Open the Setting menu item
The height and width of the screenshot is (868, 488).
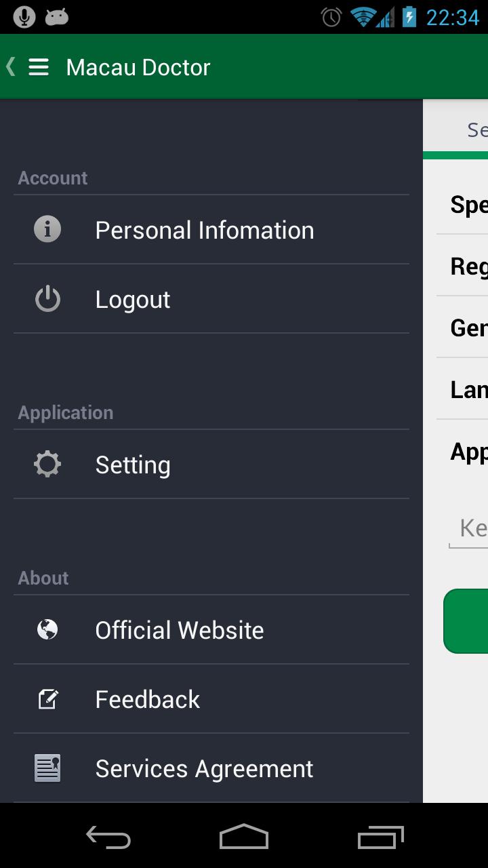tap(133, 465)
